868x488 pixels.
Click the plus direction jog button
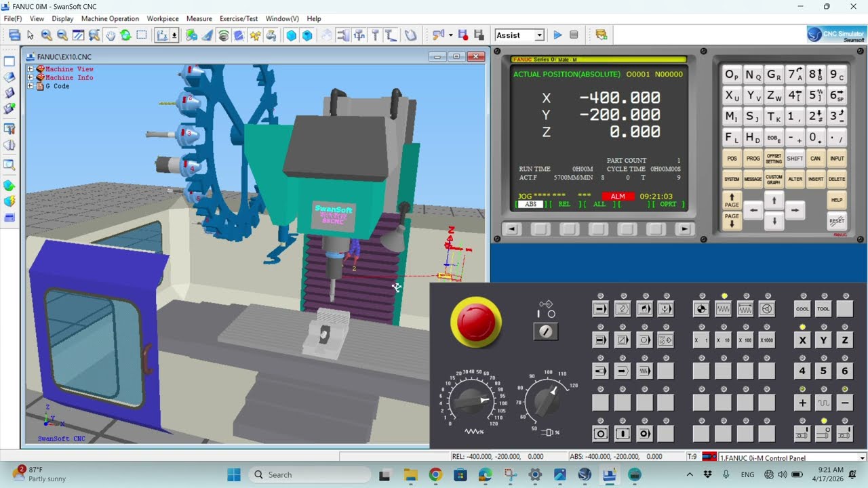click(x=802, y=403)
